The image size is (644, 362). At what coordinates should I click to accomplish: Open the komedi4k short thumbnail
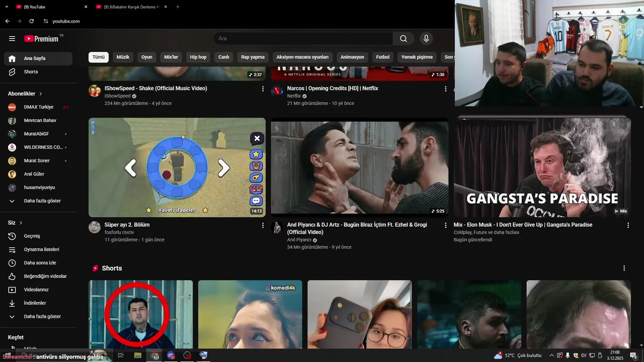(x=250, y=314)
